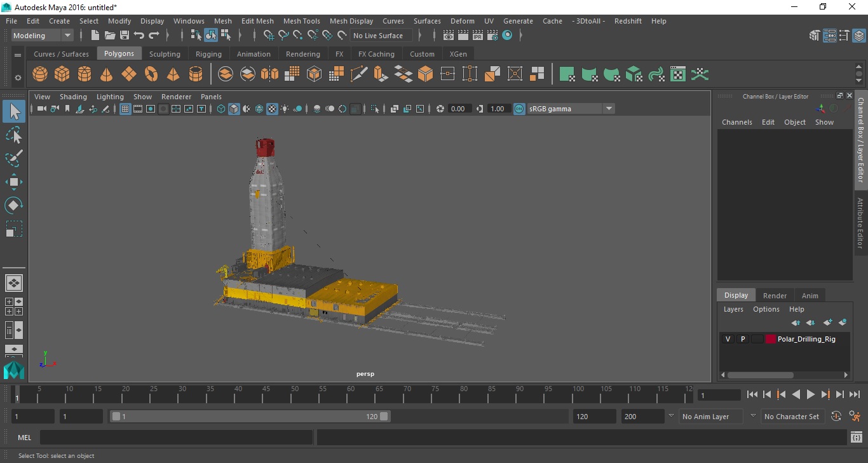Screen dimensions: 868x463
Task: Switch to the Sculpting shelf tab
Action: tap(165, 54)
